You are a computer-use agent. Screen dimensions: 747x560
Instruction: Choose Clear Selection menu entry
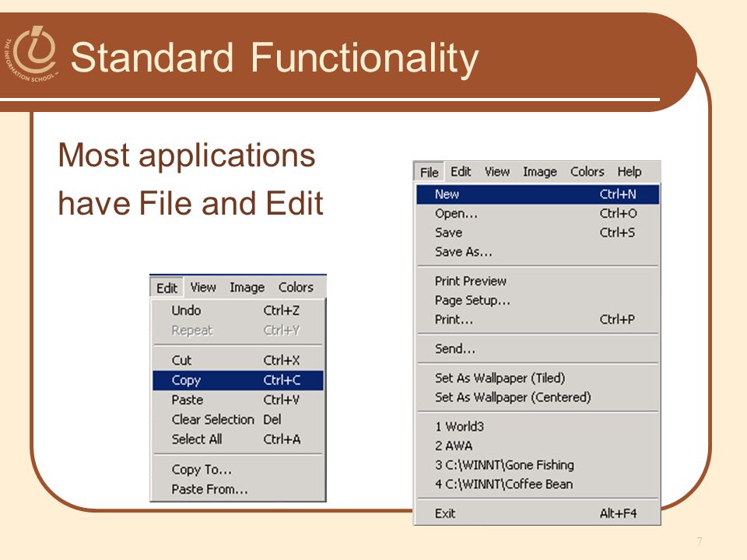point(238,419)
